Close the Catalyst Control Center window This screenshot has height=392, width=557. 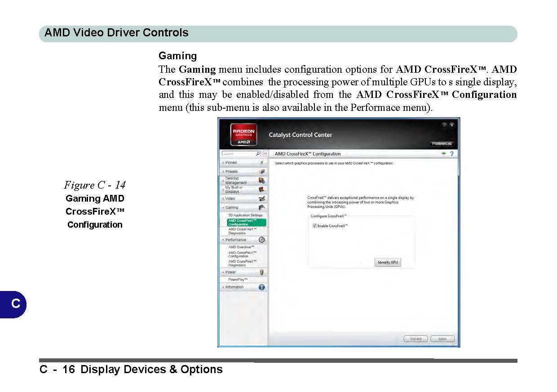[x=452, y=124]
